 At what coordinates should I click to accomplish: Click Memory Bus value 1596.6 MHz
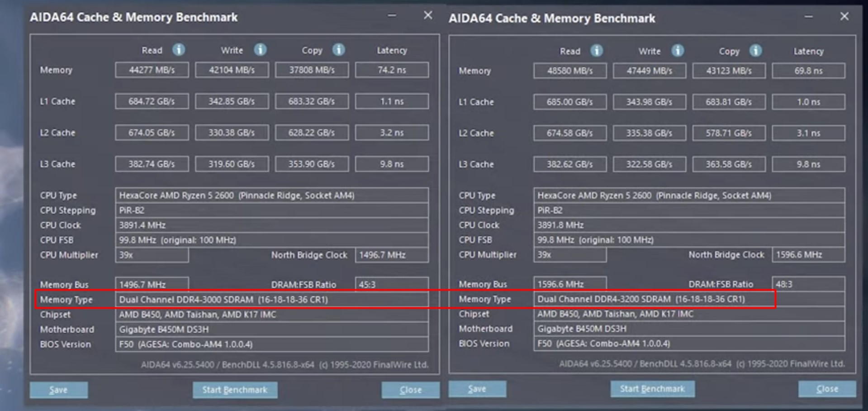click(570, 284)
